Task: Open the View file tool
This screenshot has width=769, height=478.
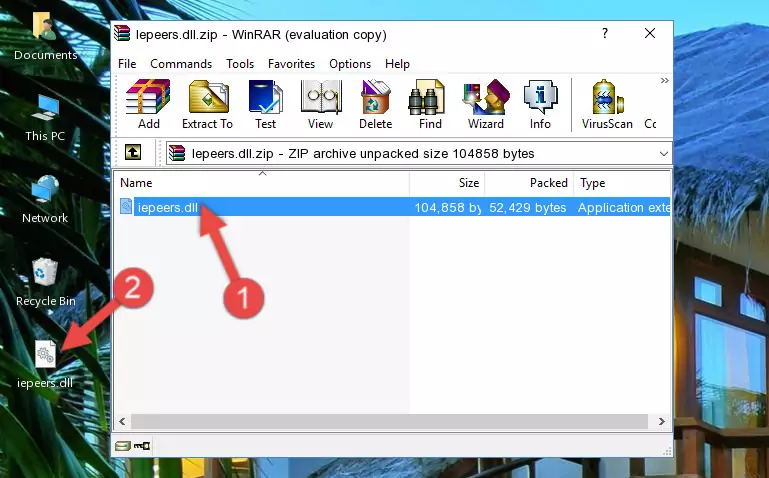Action: click(321, 104)
